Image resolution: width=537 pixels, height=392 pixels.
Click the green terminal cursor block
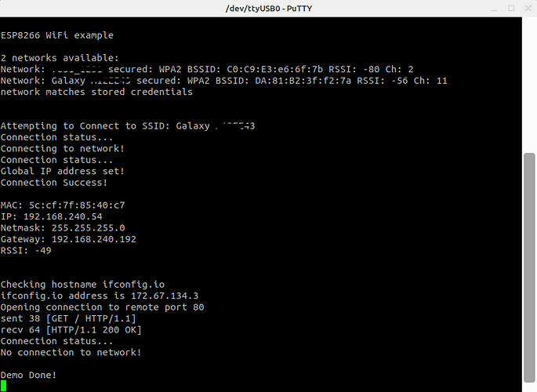(x=3, y=386)
